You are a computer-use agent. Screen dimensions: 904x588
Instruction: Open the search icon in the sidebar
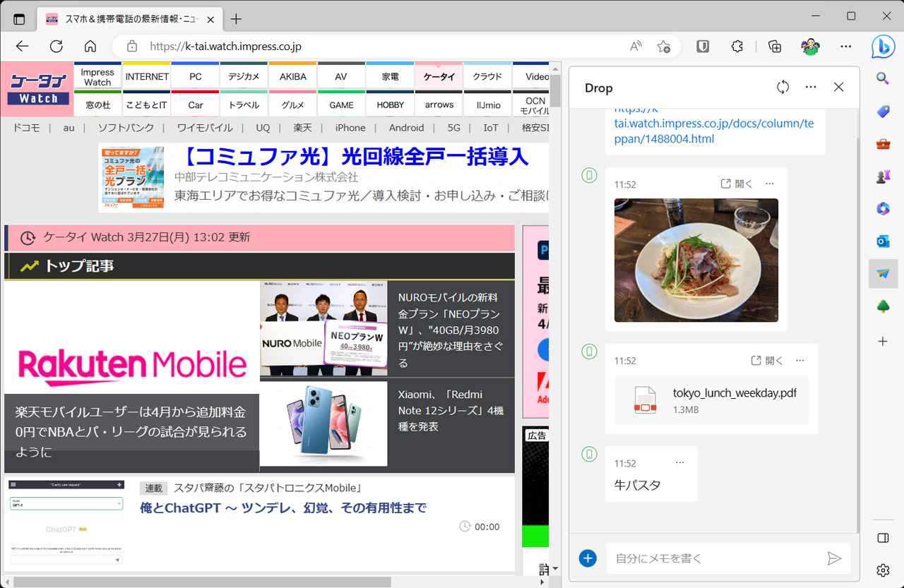pyautogui.click(x=883, y=79)
